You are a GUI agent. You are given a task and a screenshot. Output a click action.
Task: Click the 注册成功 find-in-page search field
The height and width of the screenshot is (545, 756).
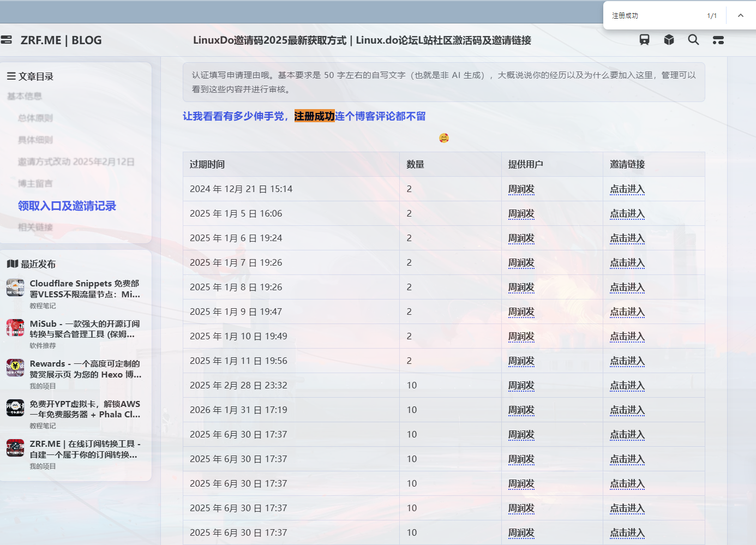click(x=655, y=16)
